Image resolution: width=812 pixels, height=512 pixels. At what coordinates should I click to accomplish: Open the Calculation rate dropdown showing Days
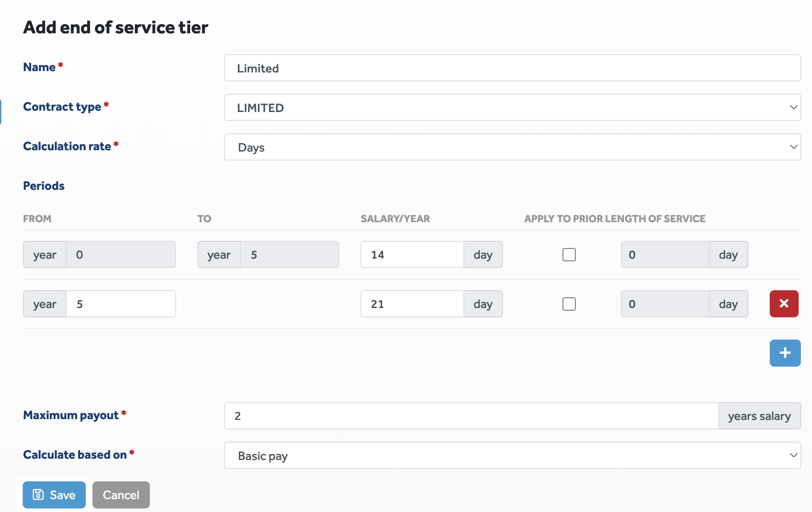[x=512, y=147]
